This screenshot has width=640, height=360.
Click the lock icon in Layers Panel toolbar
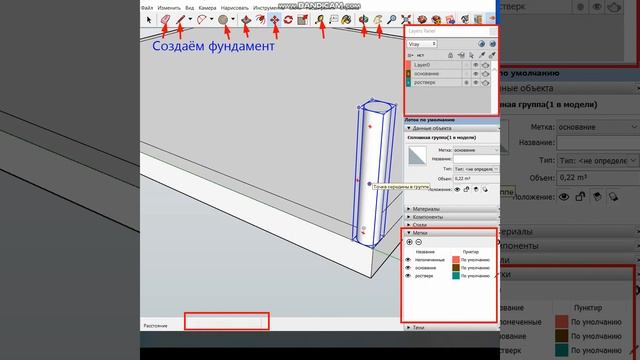tap(450, 55)
